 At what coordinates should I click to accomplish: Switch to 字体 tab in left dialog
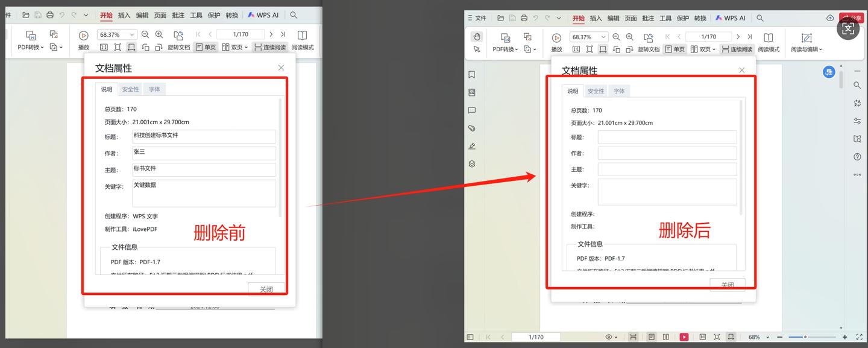[154, 89]
